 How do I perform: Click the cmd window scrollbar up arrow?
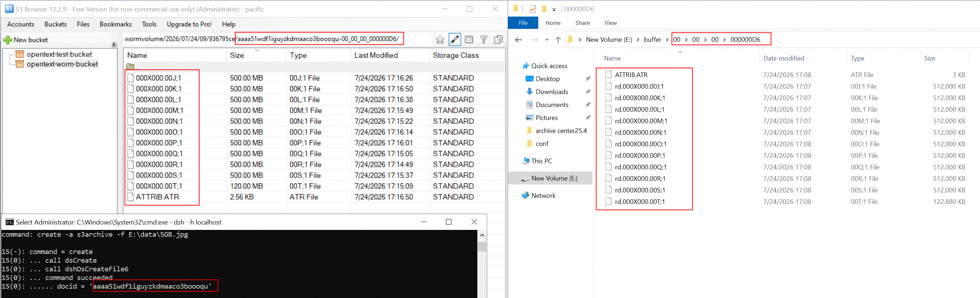point(482,235)
